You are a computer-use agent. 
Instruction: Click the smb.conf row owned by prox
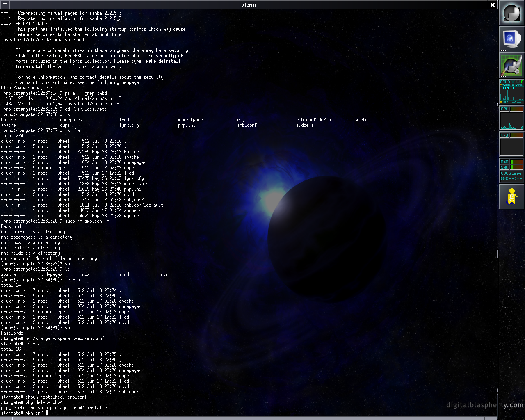70,392
